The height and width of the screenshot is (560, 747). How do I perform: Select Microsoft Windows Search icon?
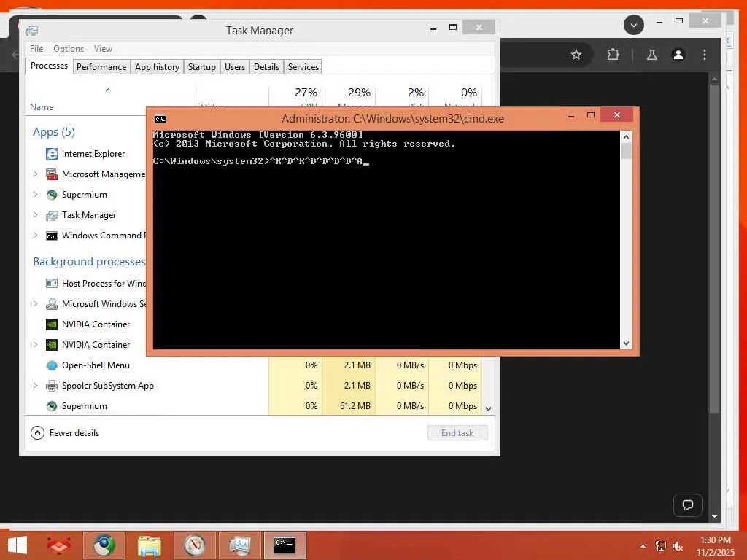coord(52,304)
